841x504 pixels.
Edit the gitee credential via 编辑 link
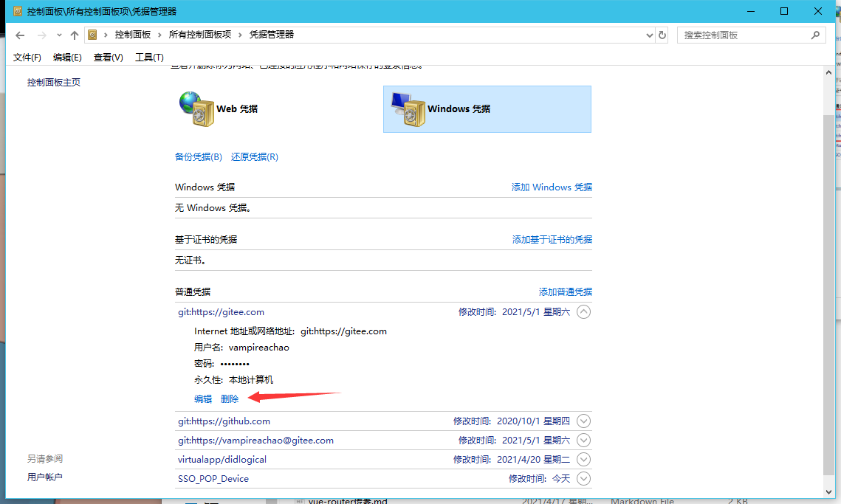[x=202, y=398]
